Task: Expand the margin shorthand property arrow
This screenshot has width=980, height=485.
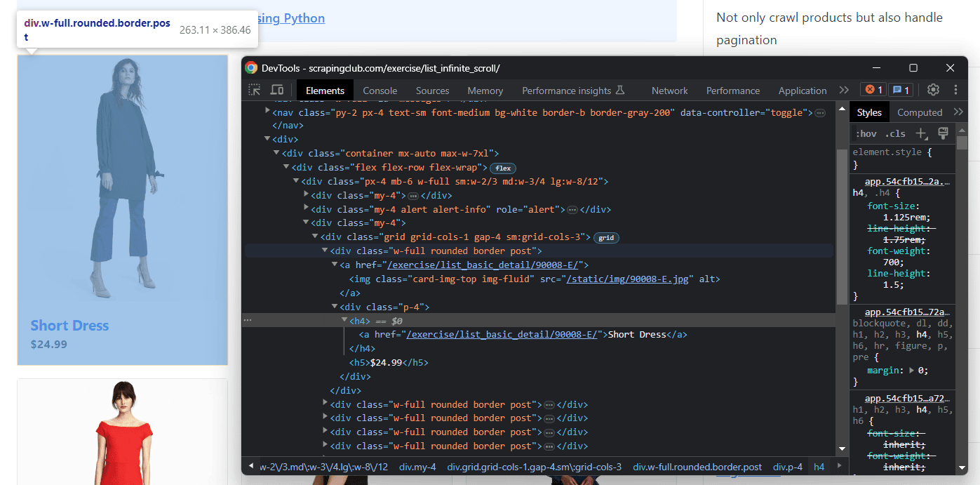Action: click(911, 370)
